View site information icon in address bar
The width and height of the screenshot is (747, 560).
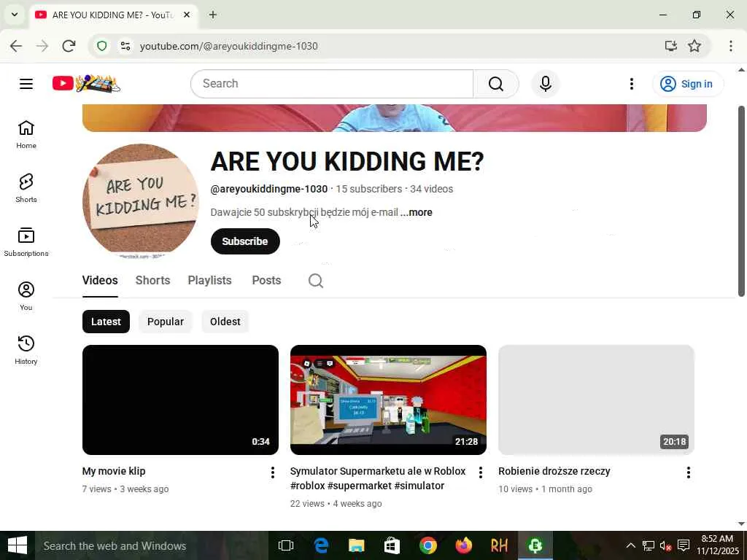[x=125, y=46]
